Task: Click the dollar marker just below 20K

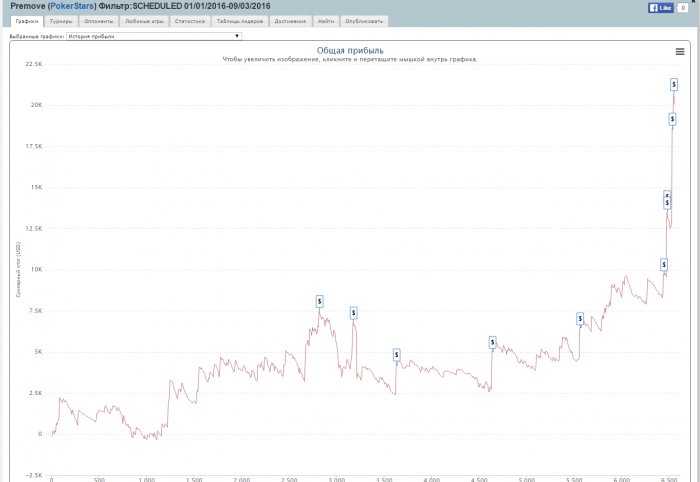Action: pos(672,120)
